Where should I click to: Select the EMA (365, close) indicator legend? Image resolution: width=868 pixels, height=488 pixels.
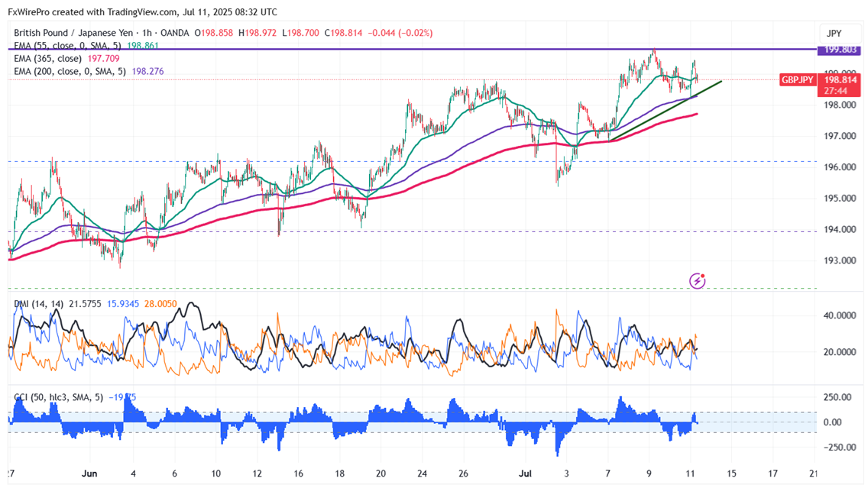pos(47,58)
